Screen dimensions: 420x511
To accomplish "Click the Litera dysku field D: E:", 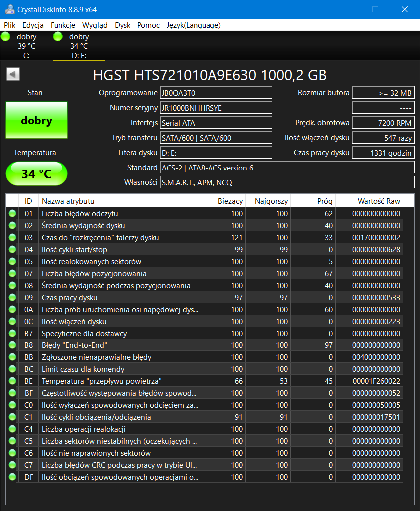I will click(x=216, y=153).
